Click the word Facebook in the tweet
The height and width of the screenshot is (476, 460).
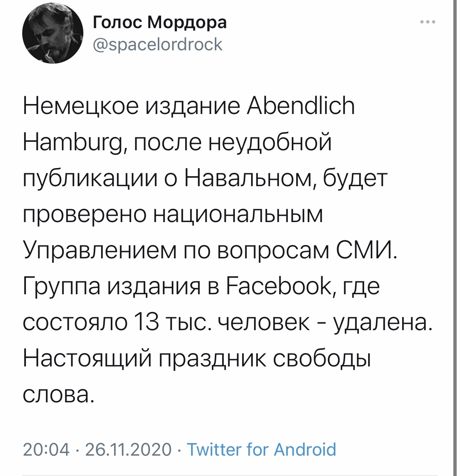pyautogui.click(x=280, y=286)
